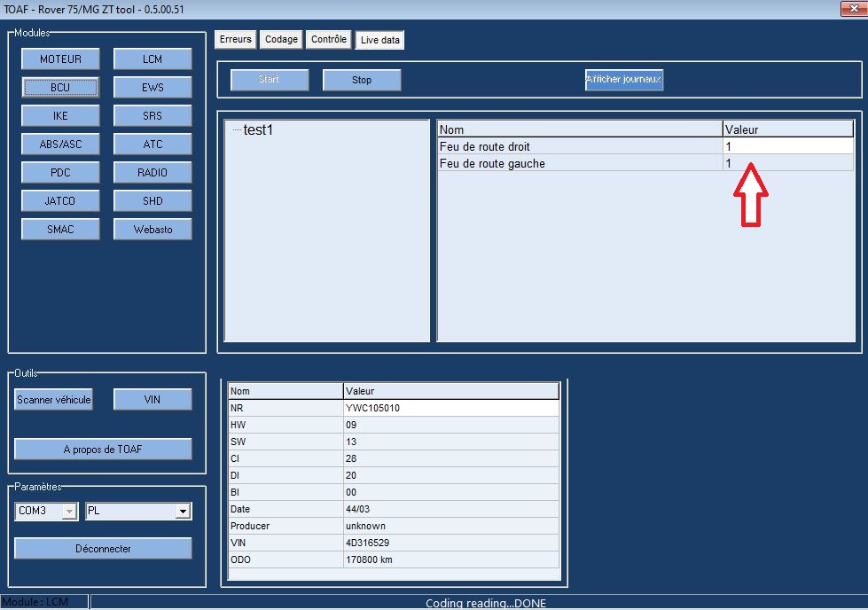
Task: Select test1 in the tree
Action: (x=258, y=130)
